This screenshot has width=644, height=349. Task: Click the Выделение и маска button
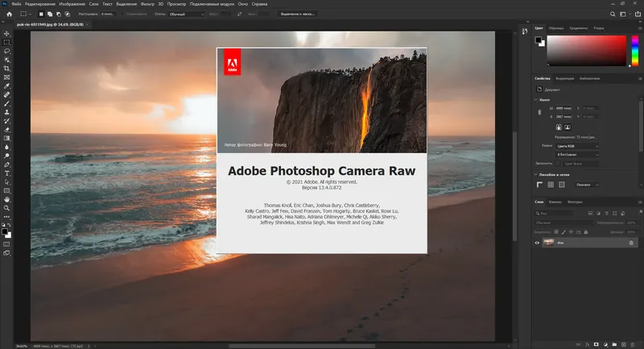(299, 14)
